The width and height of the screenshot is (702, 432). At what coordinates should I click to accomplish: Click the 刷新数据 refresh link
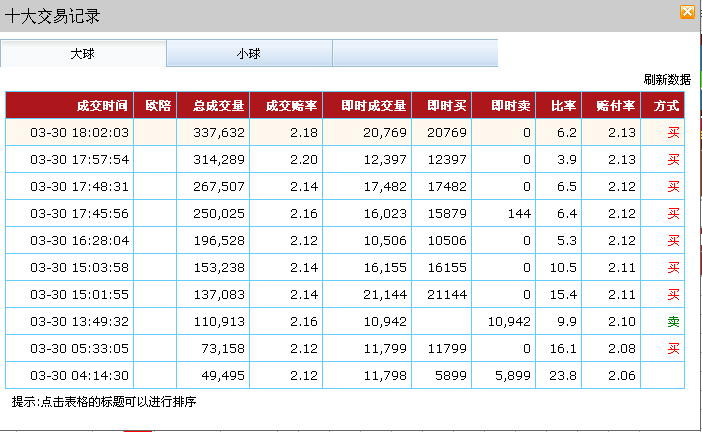pyautogui.click(x=667, y=79)
